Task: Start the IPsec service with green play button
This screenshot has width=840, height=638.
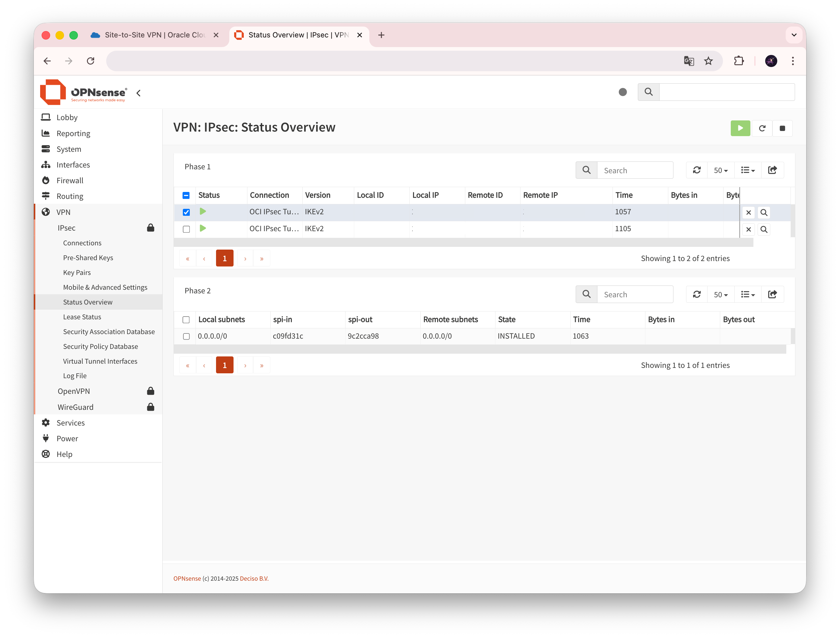Action: (x=740, y=128)
